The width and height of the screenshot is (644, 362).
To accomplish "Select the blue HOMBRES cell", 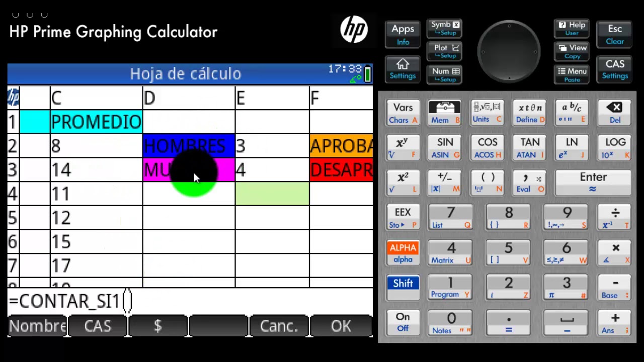I will pos(189,146).
